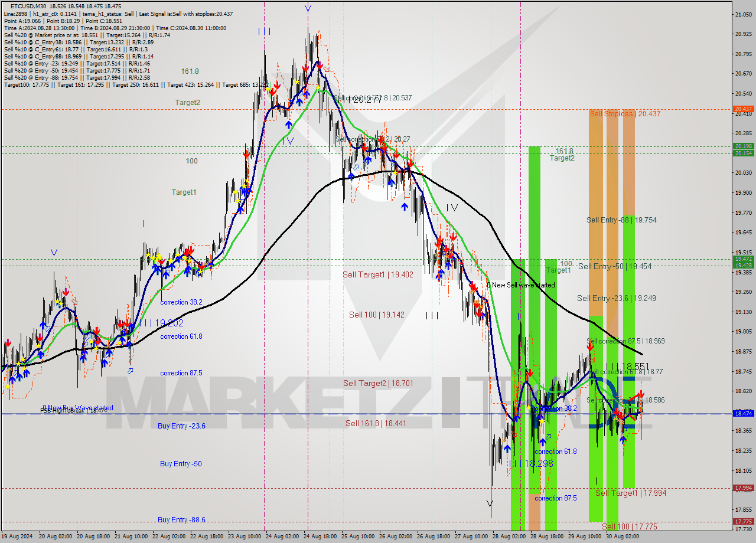Select the 'Sell Target1 | 17.994' label
756x543 pixels.
[631, 493]
